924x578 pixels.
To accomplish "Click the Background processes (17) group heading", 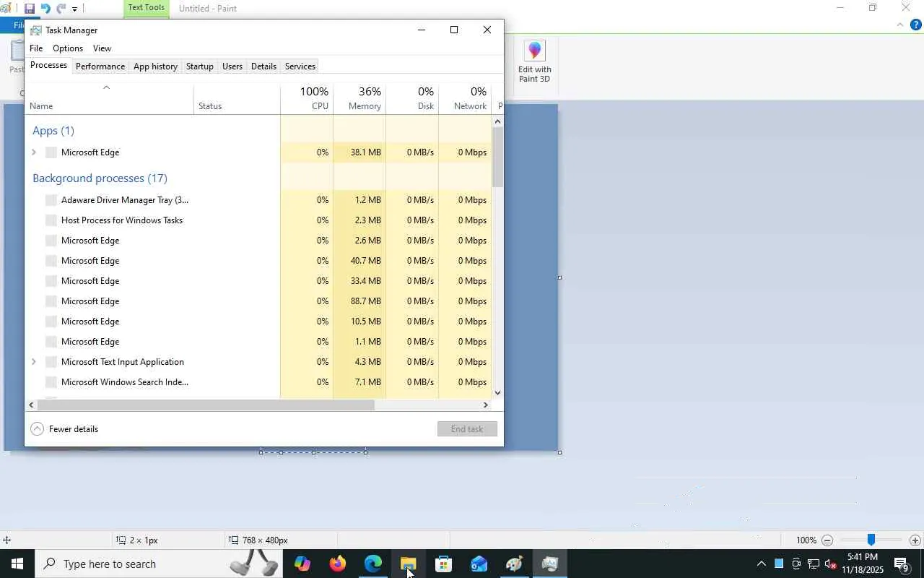I will click(100, 178).
